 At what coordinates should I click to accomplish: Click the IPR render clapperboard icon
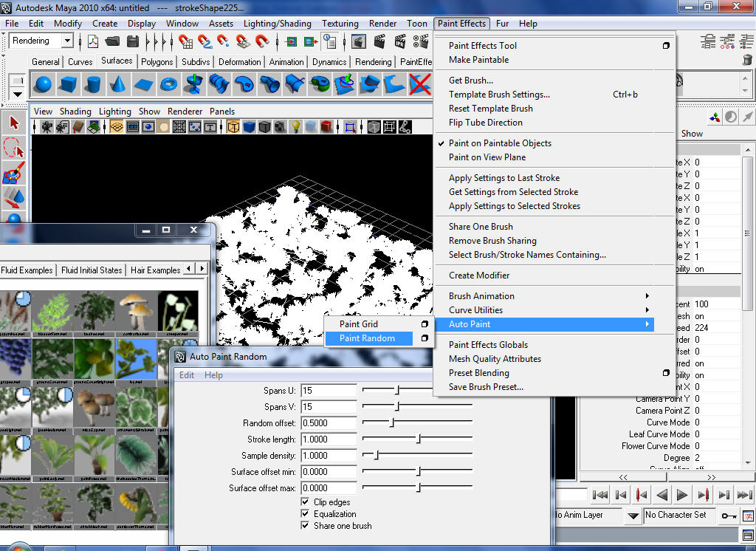[x=400, y=41]
